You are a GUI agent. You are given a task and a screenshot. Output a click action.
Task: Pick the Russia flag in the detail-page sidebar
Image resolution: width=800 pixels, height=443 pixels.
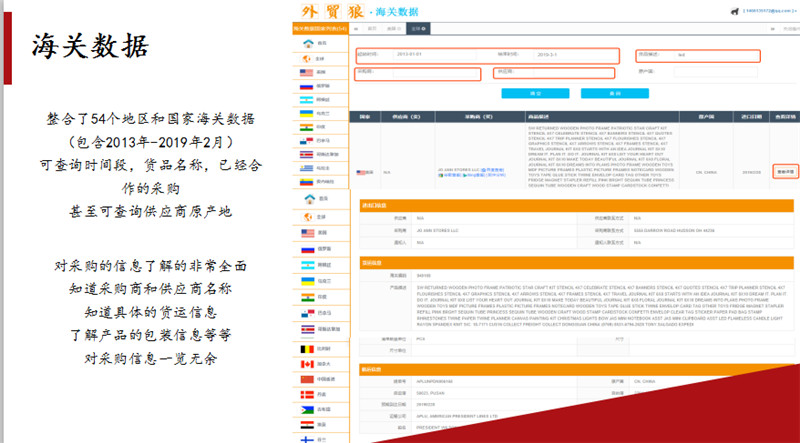(x=308, y=249)
